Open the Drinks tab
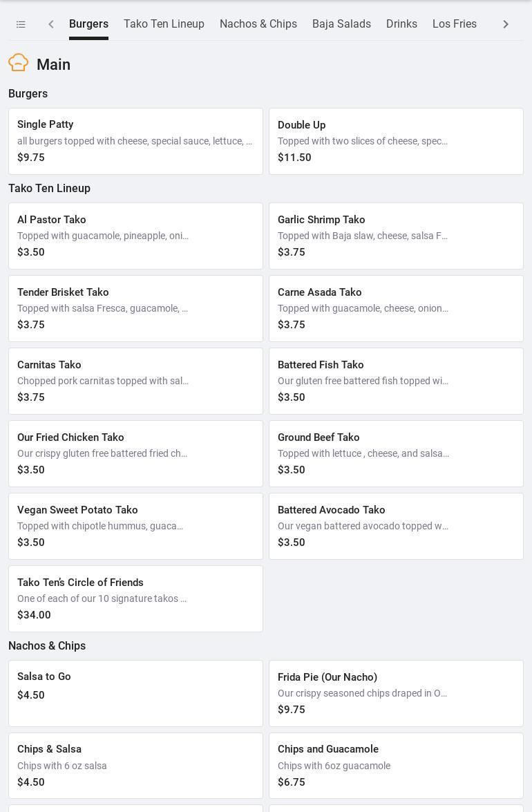 (x=401, y=24)
